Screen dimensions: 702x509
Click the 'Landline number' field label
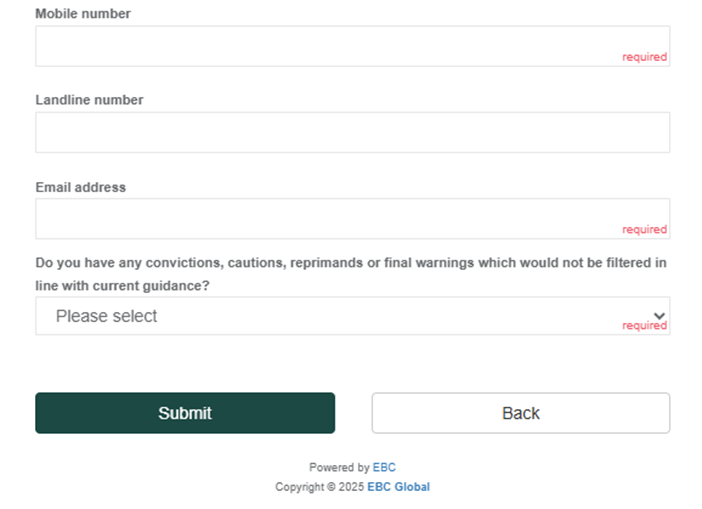(x=89, y=100)
